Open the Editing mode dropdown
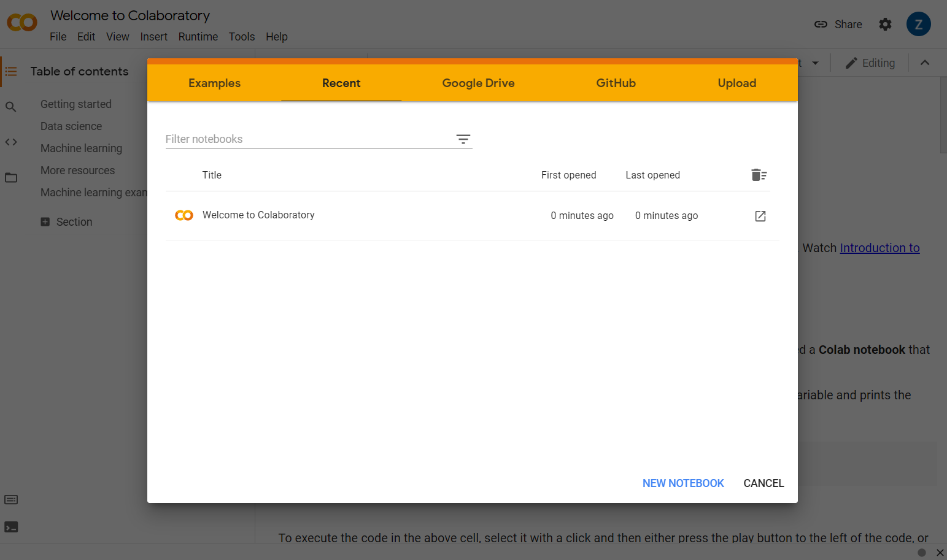This screenshot has width=947, height=560. [870, 63]
